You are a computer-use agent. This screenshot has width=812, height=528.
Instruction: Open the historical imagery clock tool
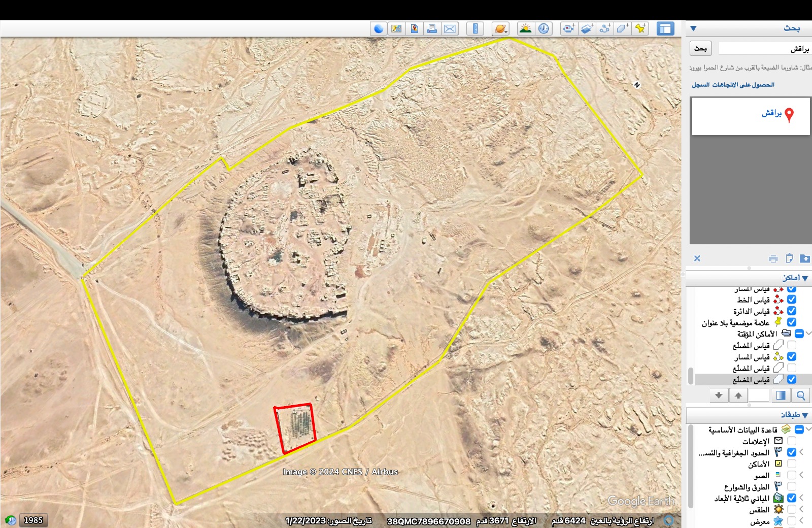544,28
